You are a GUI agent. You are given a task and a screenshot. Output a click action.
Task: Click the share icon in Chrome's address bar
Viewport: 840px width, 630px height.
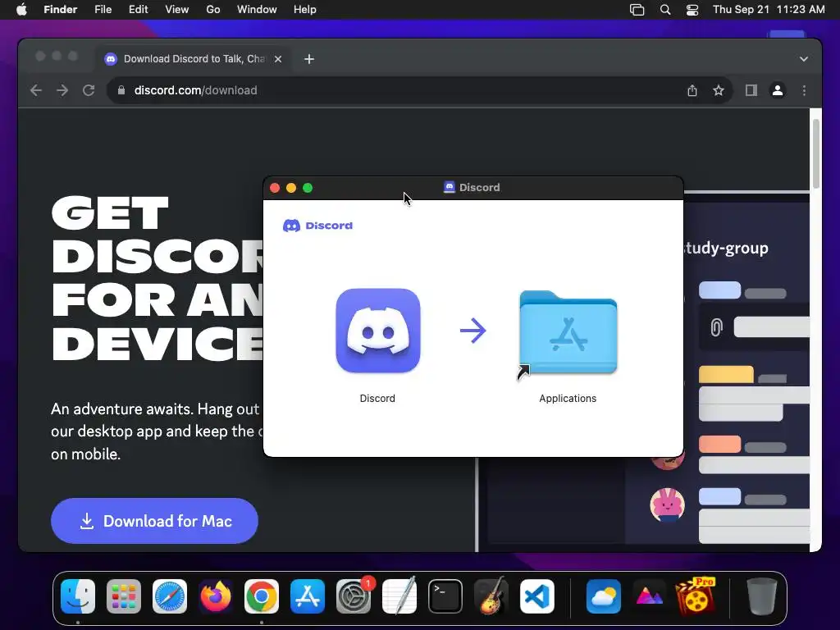point(692,90)
